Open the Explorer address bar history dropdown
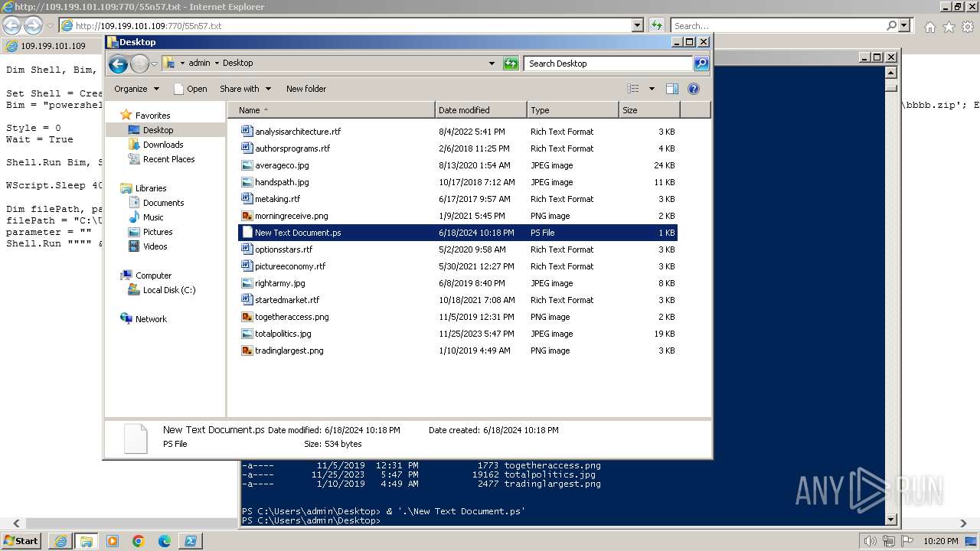 (492, 64)
